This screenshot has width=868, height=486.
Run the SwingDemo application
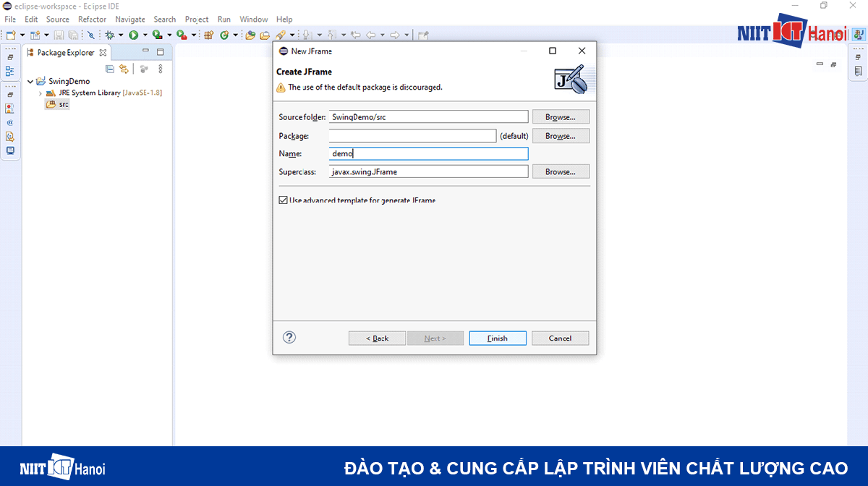coord(135,34)
